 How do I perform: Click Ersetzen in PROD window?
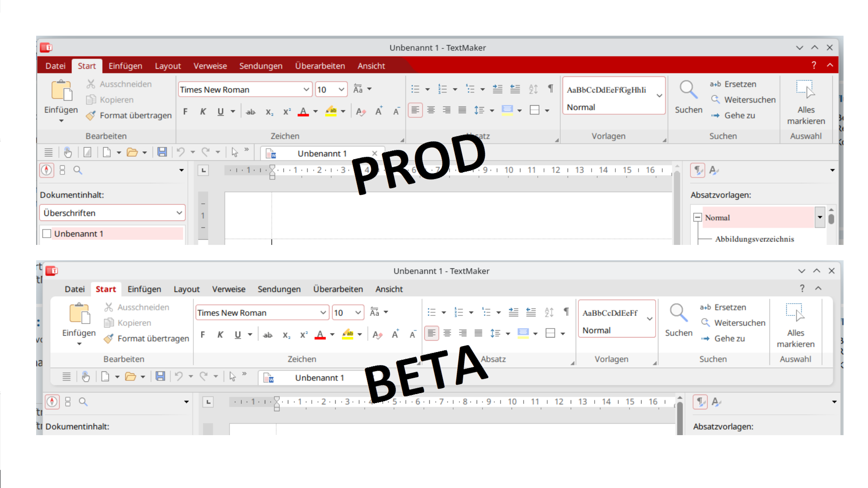(733, 84)
